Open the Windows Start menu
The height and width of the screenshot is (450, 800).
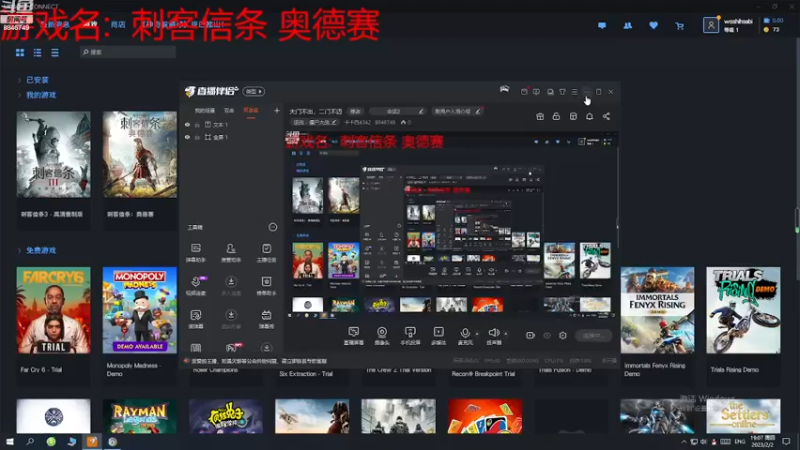pyautogui.click(x=10, y=442)
